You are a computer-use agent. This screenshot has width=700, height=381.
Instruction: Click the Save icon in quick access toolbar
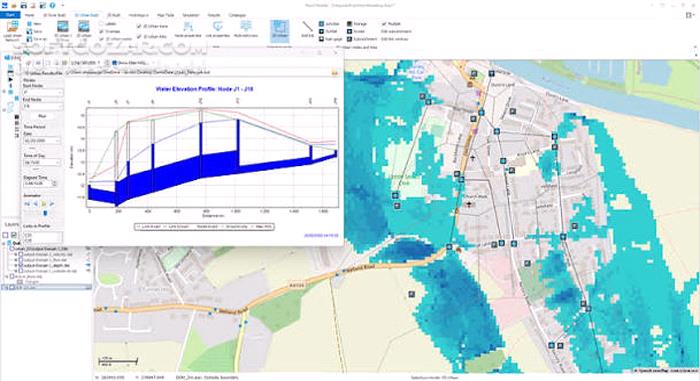click(x=23, y=5)
